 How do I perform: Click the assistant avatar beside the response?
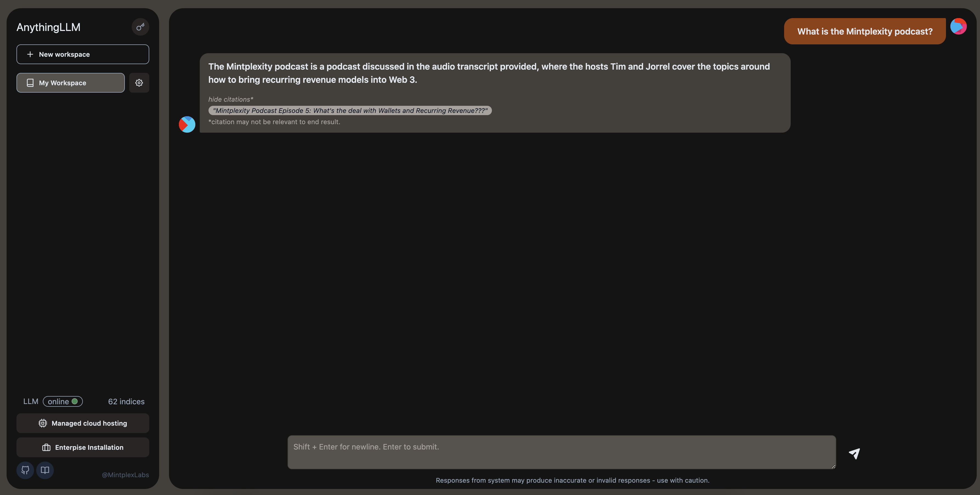point(187,124)
